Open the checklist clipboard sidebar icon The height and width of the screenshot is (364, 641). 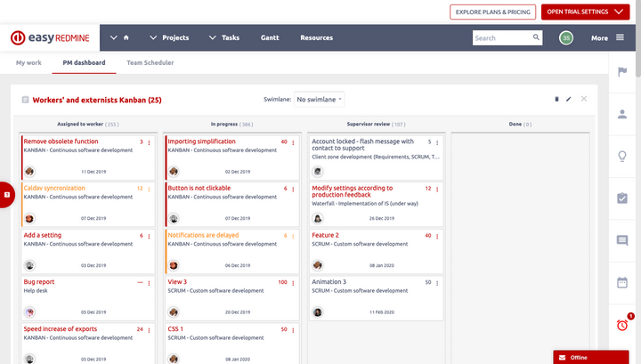coord(622,198)
